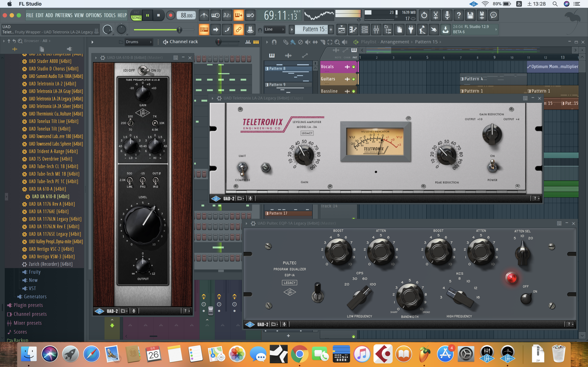Click the Save project floppy icon
This screenshot has height=367, width=588.
(470, 15)
